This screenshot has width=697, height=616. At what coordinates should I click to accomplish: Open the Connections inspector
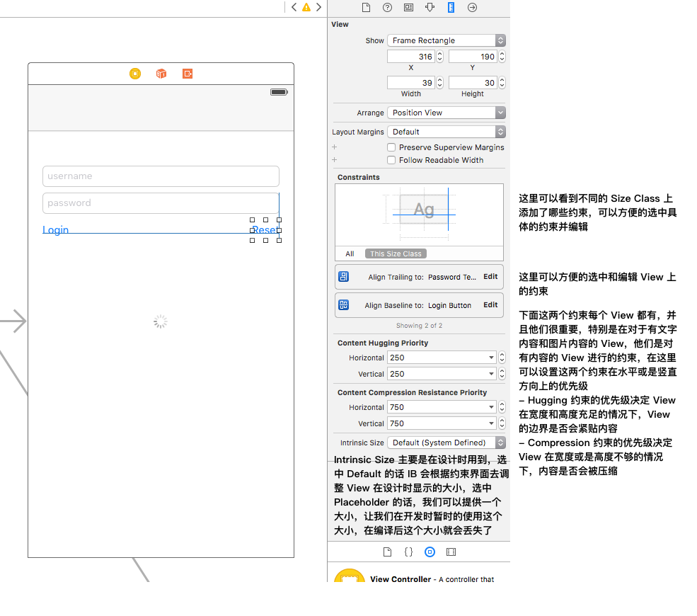pyautogui.click(x=472, y=7)
